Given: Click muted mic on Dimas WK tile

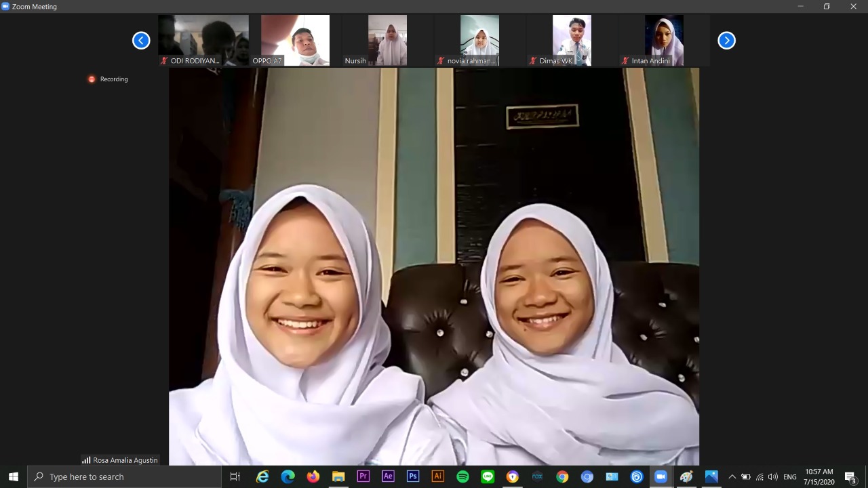Looking at the screenshot, I should [533, 61].
